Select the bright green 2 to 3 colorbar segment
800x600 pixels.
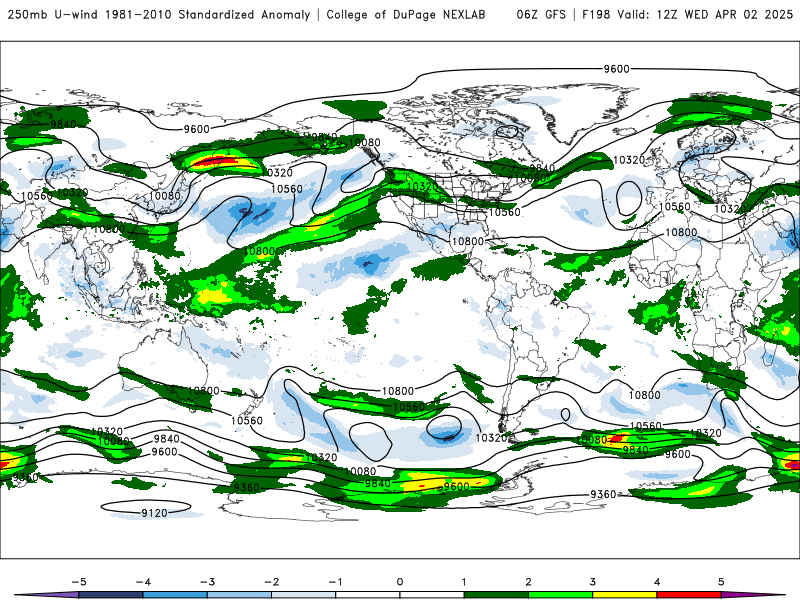(560, 595)
